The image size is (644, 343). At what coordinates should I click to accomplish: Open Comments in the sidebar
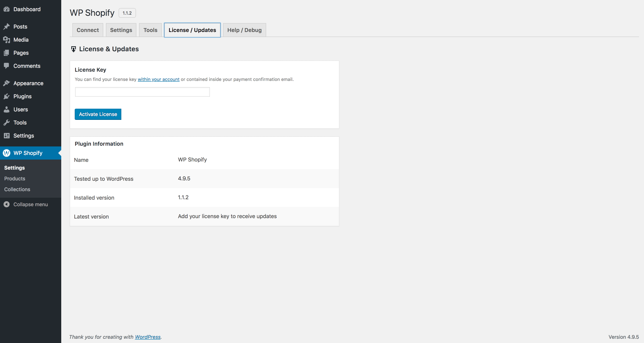(x=30, y=66)
